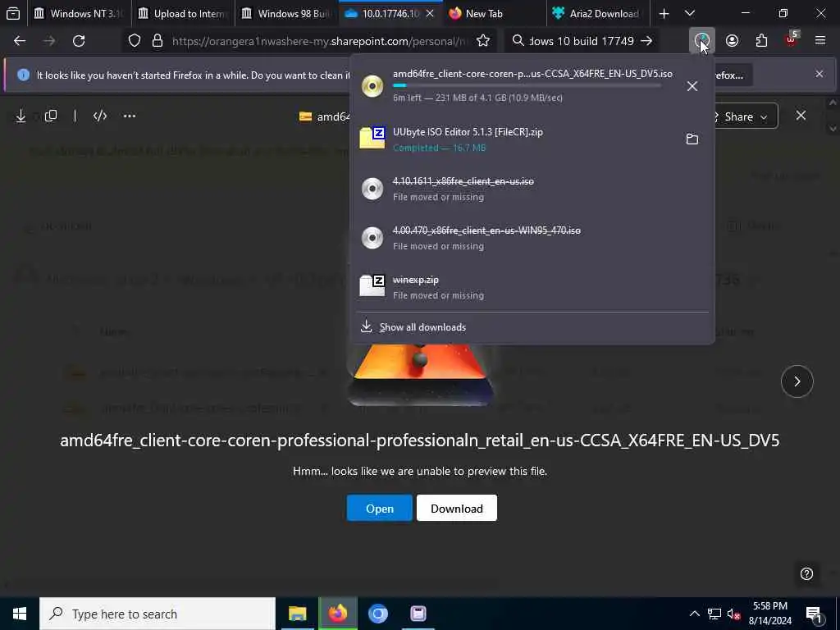Close the 10.0.17746 SharePoint tab
Image resolution: width=840 pixels, height=630 pixels.
tap(430, 13)
